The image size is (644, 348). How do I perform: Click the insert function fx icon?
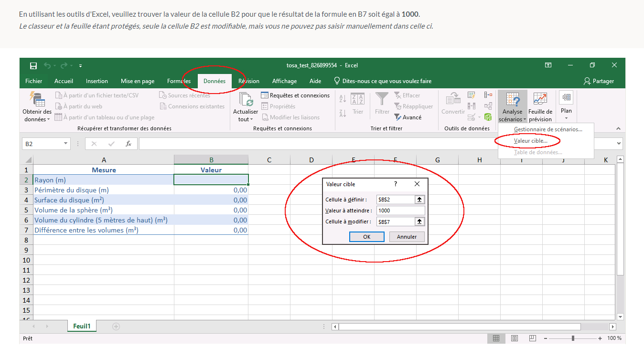tap(129, 144)
